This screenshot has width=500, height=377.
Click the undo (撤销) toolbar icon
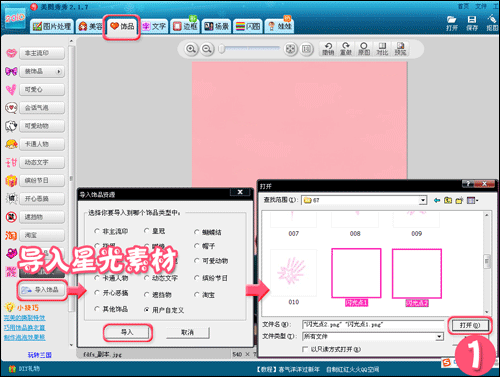pos(328,49)
